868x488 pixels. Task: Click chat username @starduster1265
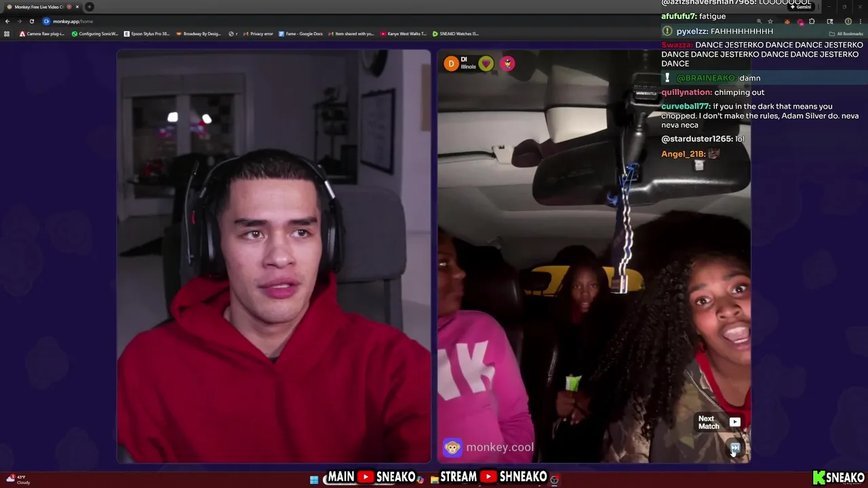coord(697,139)
